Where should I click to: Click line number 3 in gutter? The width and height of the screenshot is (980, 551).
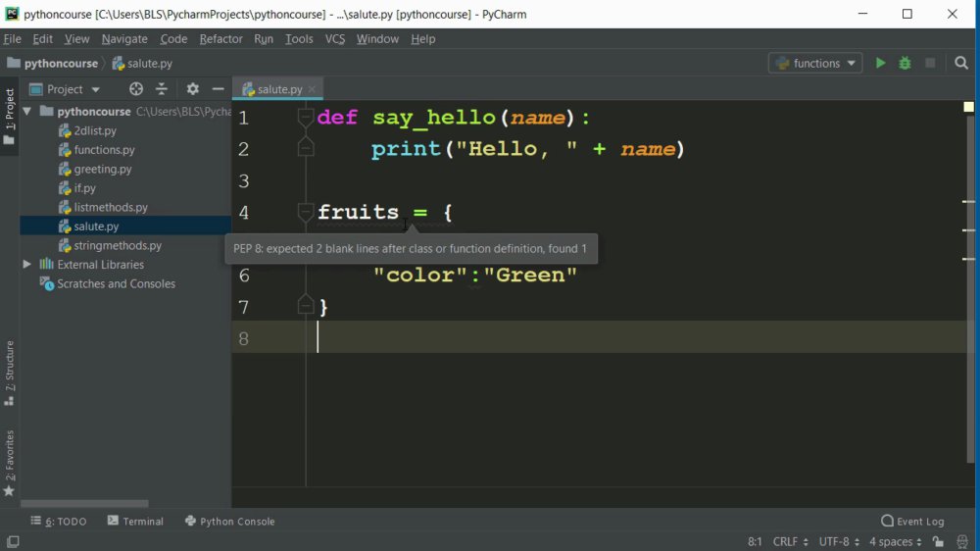[x=244, y=181]
